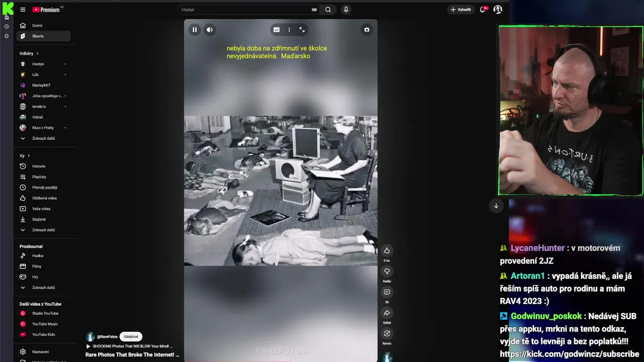Open the on-screen keyboard in search box
644x362 pixels.
[314, 10]
